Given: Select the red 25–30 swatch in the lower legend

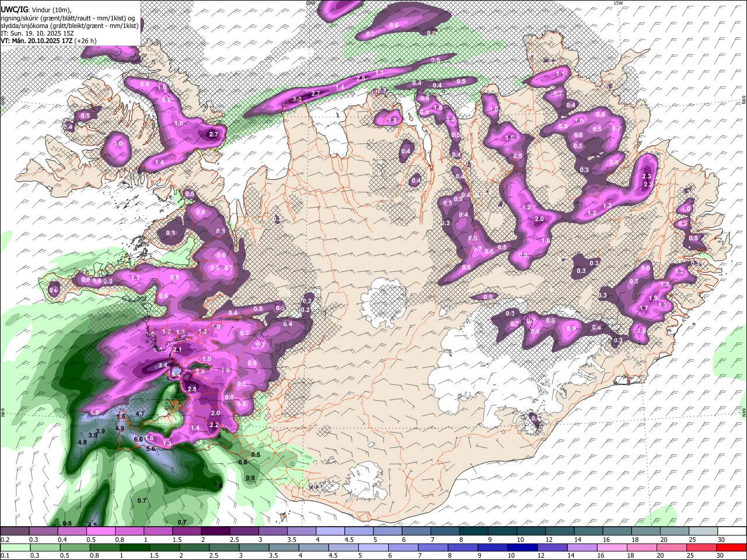Looking at the screenshot, I should coord(703,547).
